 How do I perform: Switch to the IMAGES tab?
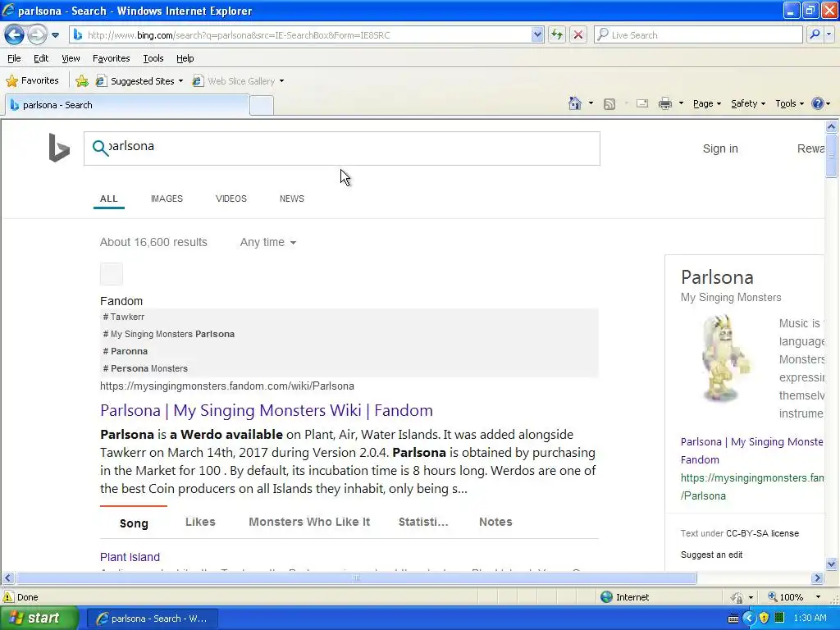point(167,199)
